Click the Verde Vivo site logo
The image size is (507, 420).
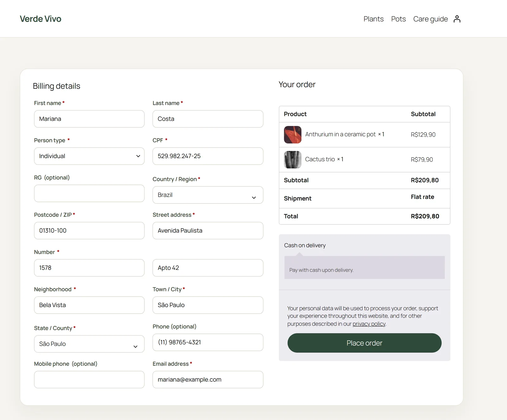pos(41,19)
